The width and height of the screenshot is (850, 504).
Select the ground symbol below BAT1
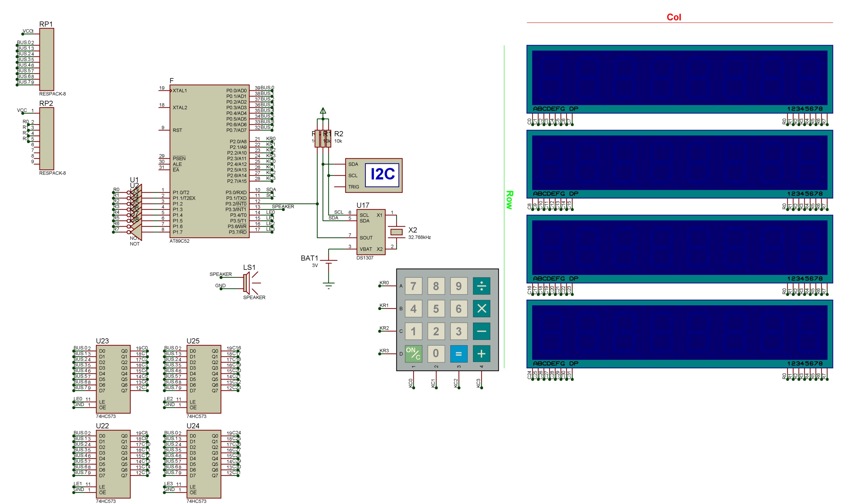pos(328,286)
